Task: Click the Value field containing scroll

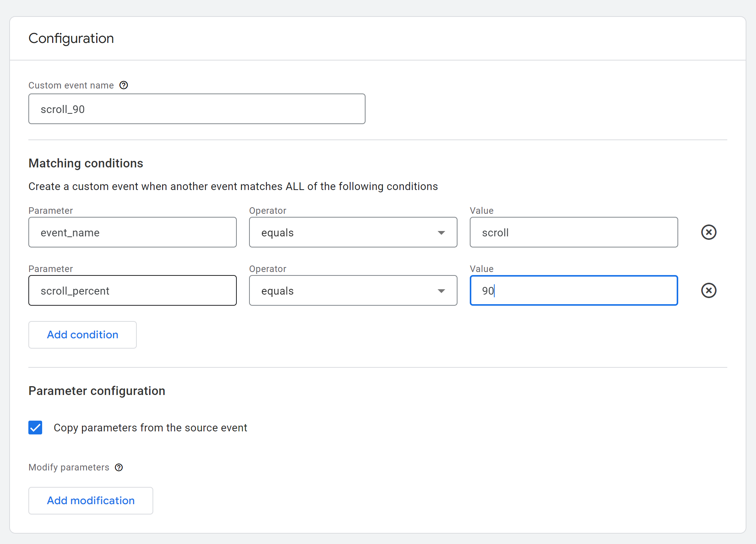Action: [574, 233]
